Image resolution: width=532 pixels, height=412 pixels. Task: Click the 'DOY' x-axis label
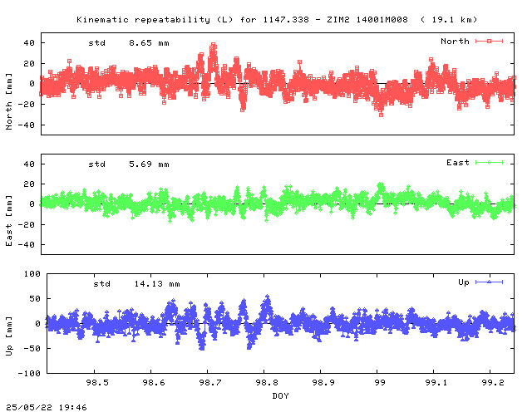(x=280, y=395)
